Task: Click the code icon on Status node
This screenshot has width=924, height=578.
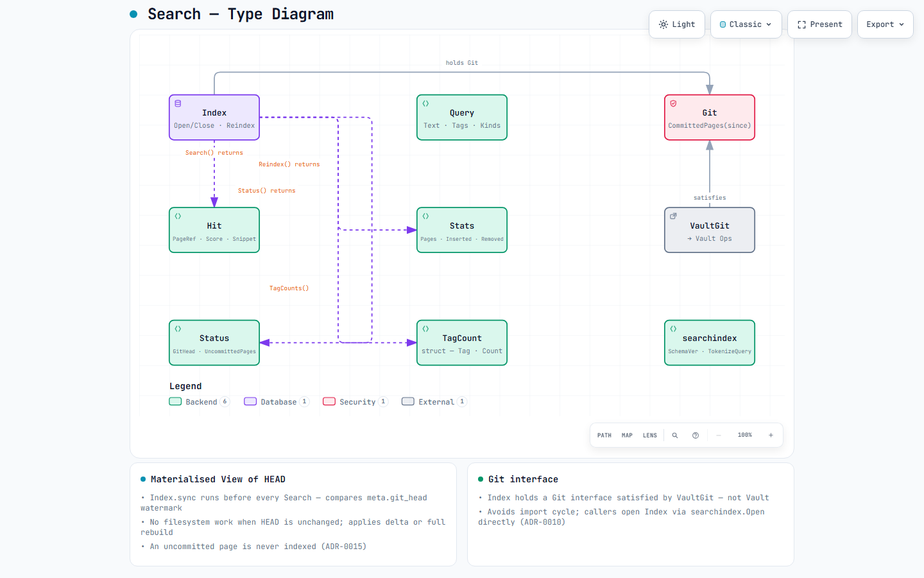Action: [178, 329]
